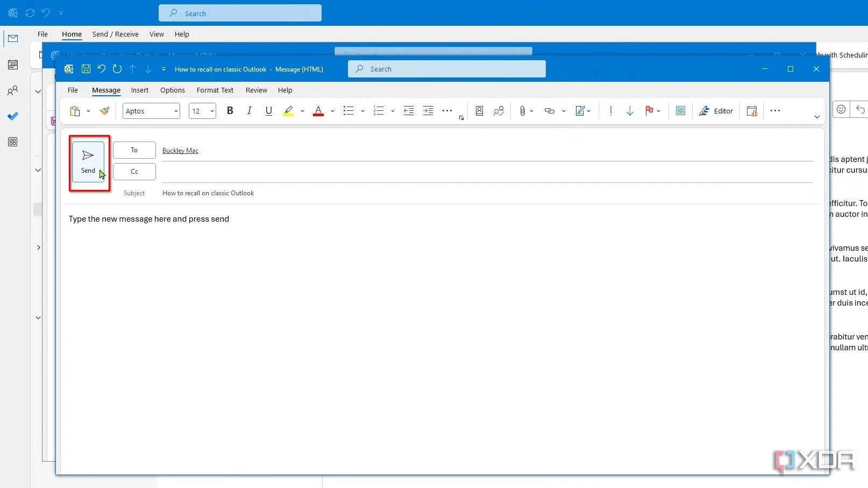The height and width of the screenshot is (488, 868).
Task: Toggle italic formatting
Action: (x=249, y=111)
